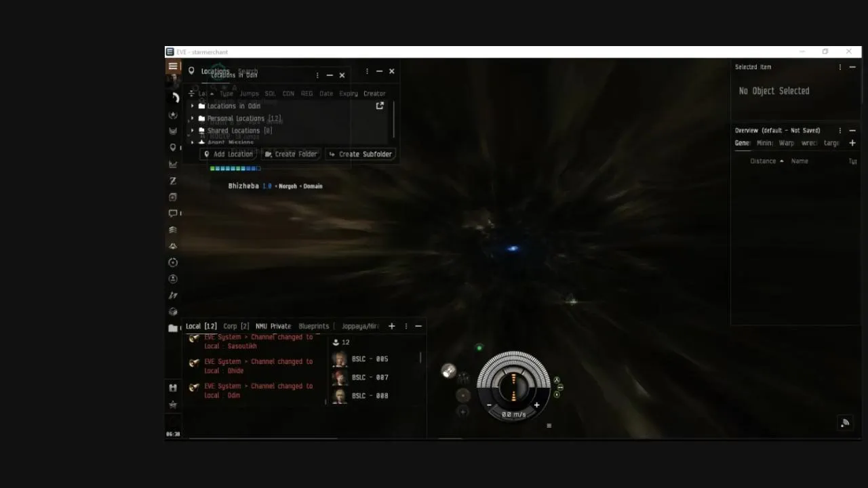Select the Mining overview tab

[764, 143]
